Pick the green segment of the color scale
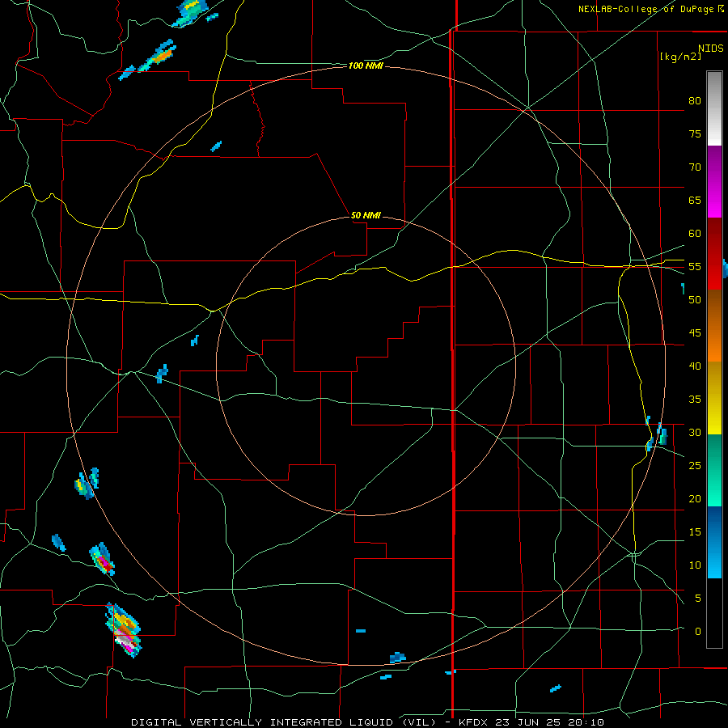 714,470
